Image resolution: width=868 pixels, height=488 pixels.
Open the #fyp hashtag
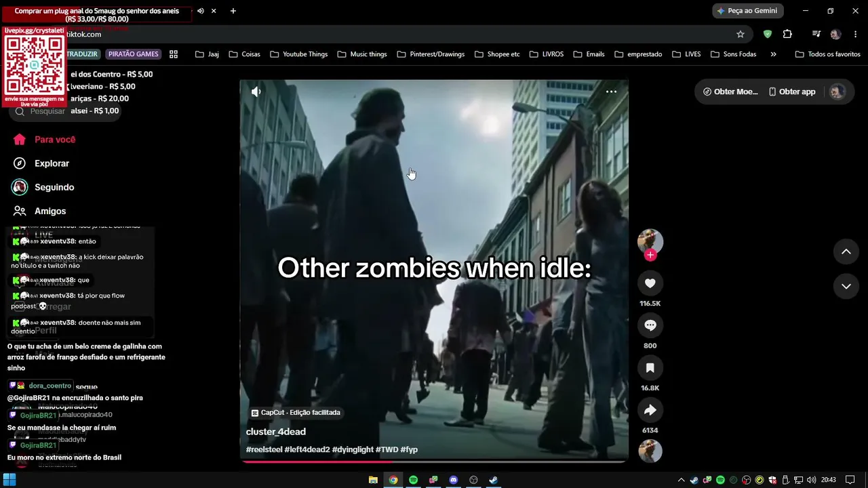409,449
